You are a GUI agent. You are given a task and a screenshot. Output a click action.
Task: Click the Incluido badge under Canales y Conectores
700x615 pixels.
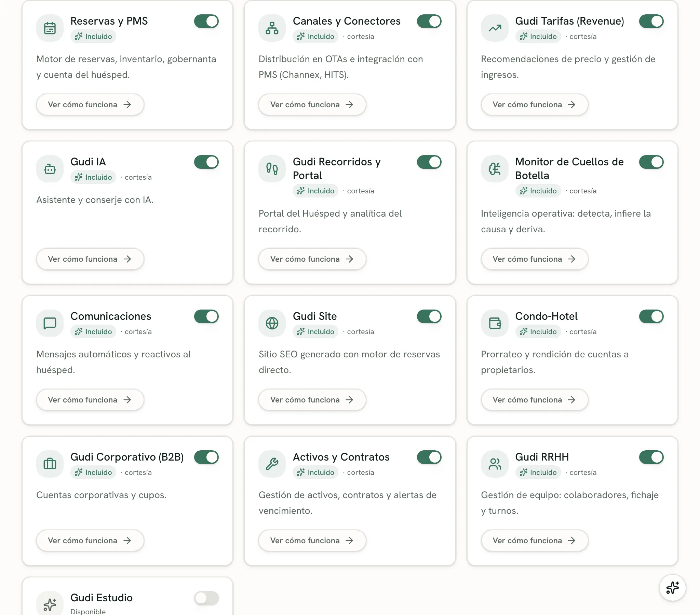click(x=315, y=36)
